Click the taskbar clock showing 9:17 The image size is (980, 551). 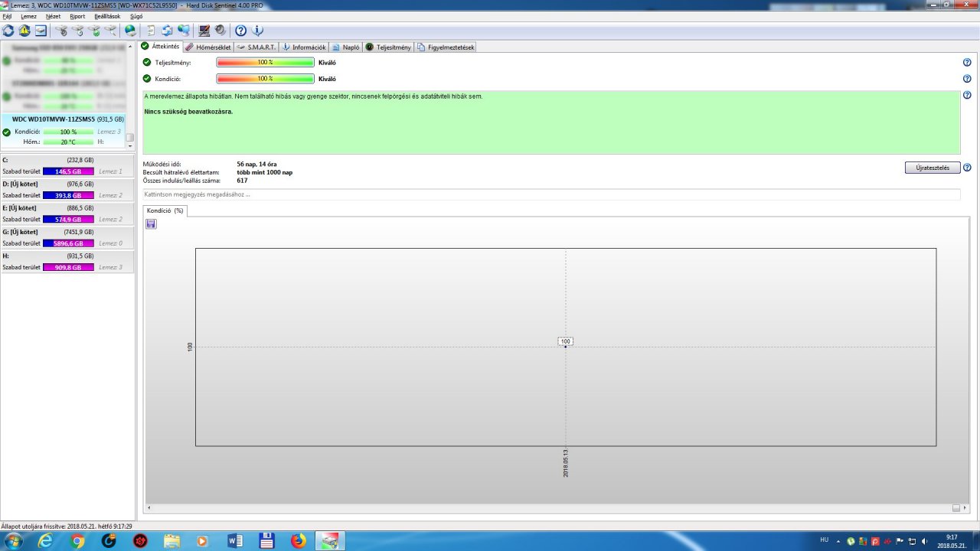click(x=951, y=540)
